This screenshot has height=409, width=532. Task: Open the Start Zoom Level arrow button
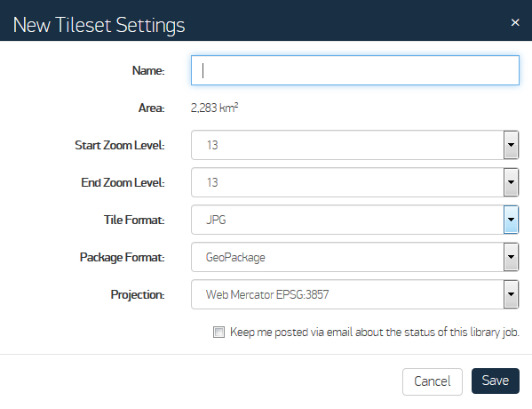(511, 145)
